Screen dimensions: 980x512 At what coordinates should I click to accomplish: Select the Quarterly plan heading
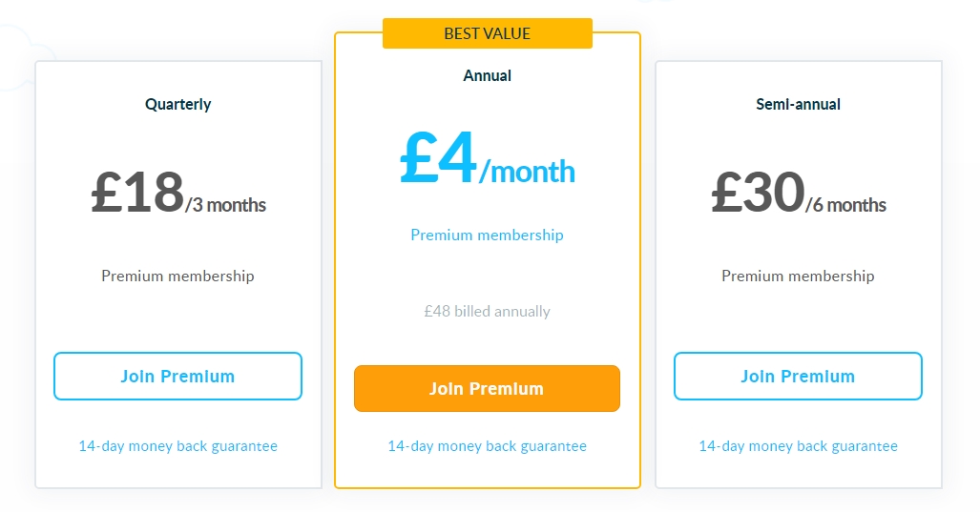(178, 104)
